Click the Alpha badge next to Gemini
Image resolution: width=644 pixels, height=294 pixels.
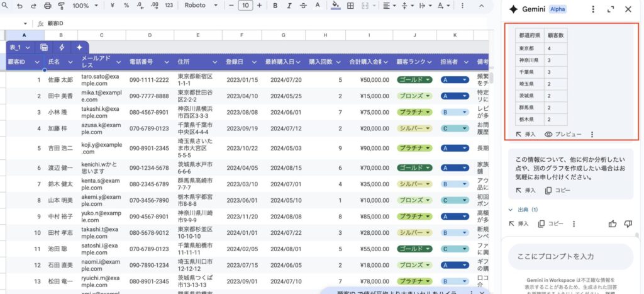coord(558,9)
